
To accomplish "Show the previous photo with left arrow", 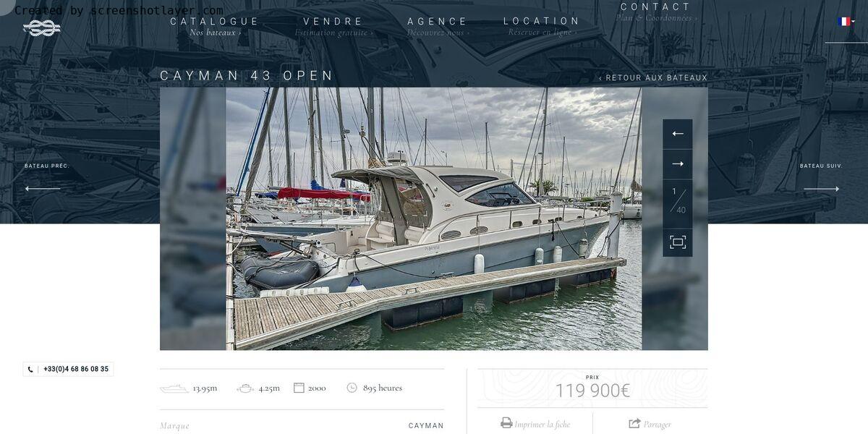I will [678, 134].
